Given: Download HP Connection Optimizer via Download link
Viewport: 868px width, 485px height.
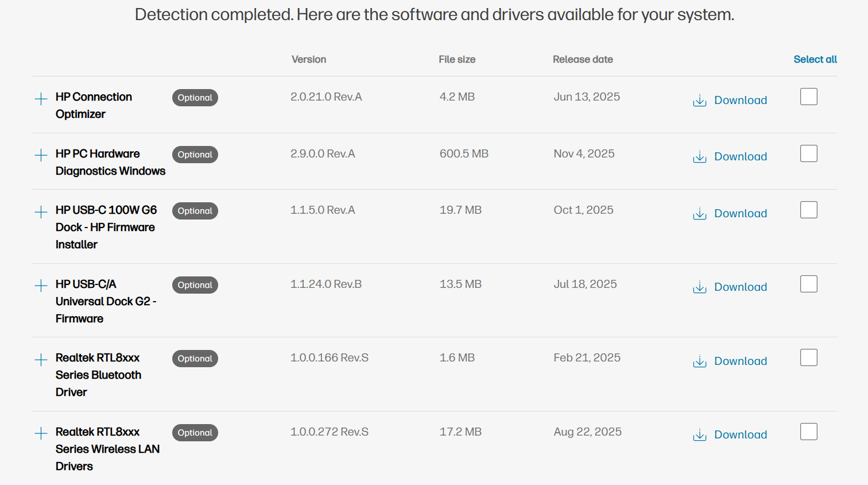Looking at the screenshot, I should 741,100.
